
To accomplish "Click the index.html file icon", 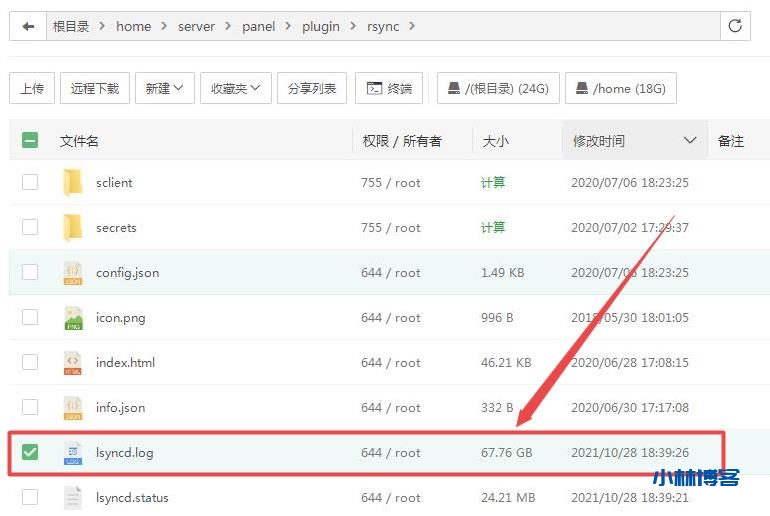I will click(x=73, y=362).
